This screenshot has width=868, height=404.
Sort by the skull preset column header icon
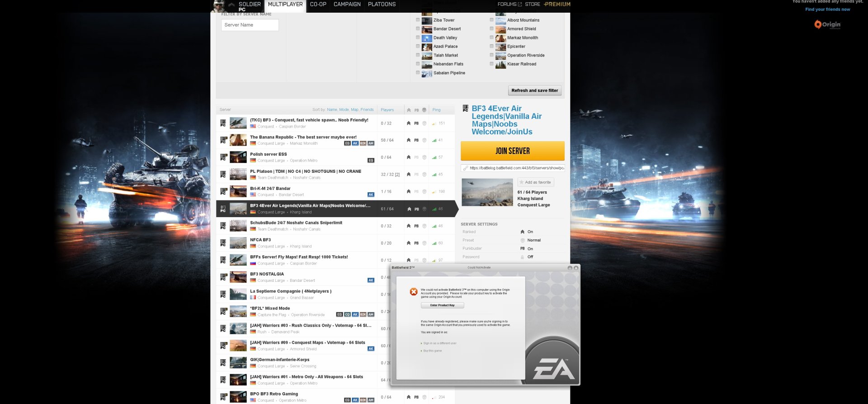tap(424, 110)
